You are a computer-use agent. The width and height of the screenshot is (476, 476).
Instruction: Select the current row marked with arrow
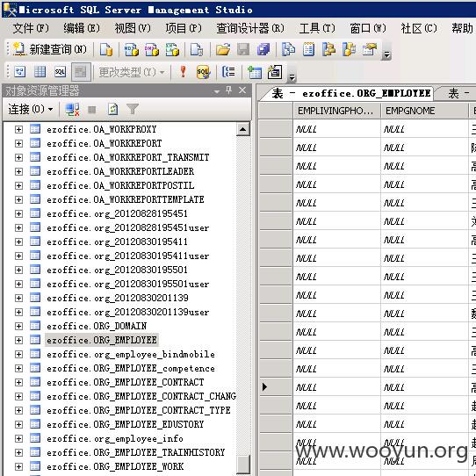tap(276, 386)
